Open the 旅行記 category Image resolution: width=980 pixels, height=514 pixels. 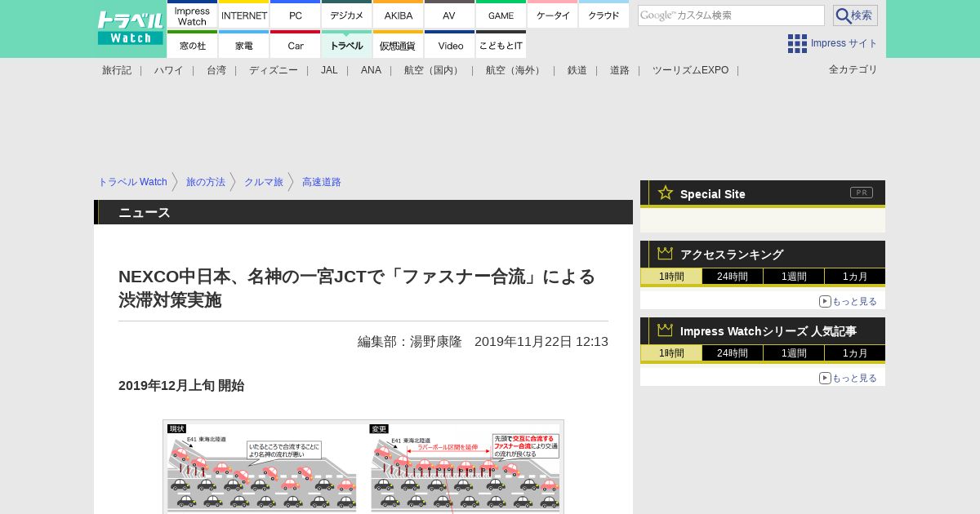117,70
